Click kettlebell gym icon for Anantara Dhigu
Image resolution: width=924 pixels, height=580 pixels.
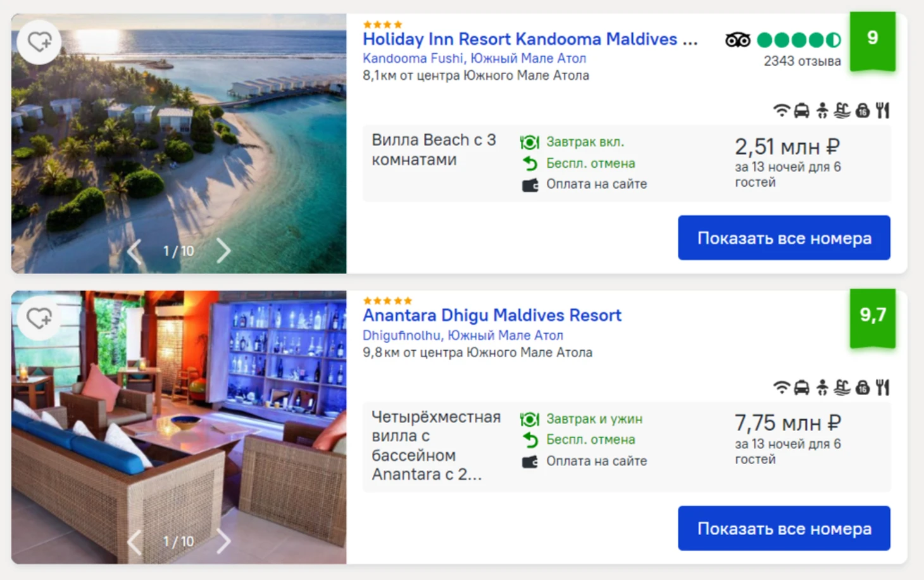click(x=863, y=388)
